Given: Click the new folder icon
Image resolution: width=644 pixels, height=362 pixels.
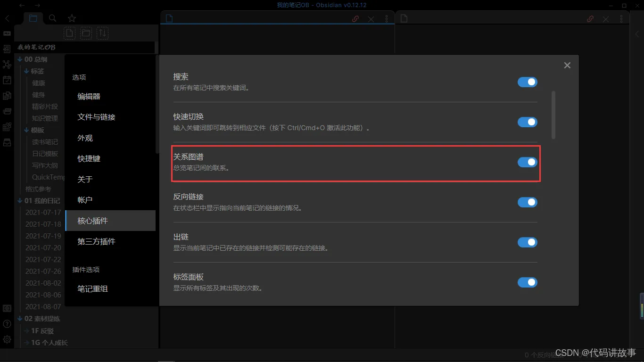Looking at the screenshot, I should tap(86, 33).
